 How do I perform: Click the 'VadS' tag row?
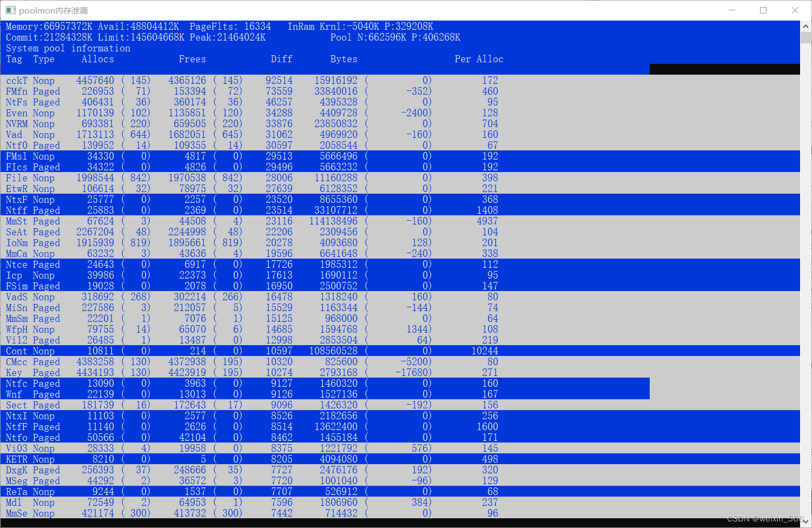[x=400, y=296]
